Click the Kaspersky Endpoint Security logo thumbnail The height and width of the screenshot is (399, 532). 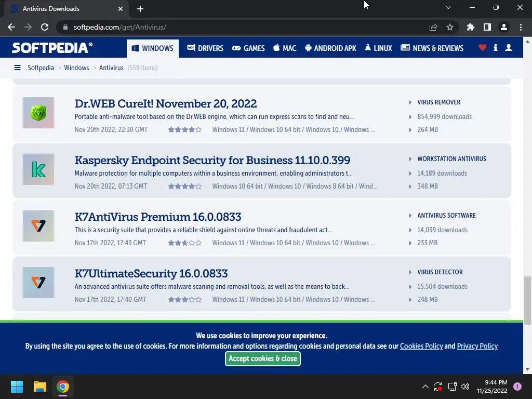[38, 169]
